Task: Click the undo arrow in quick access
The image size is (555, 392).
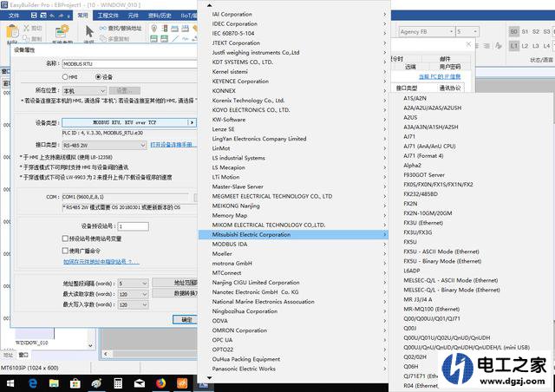Action: 52,16
